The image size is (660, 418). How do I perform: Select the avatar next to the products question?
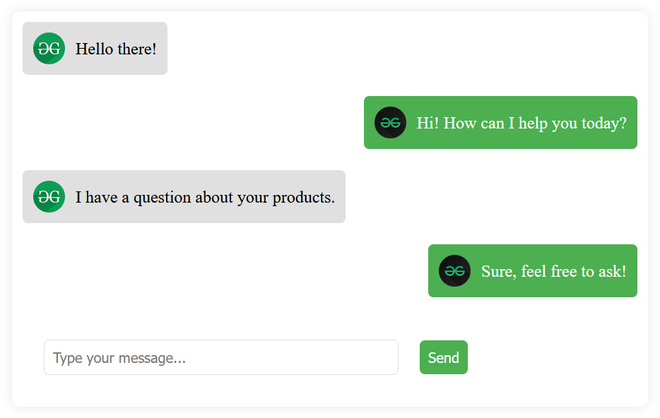click(49, 196)
